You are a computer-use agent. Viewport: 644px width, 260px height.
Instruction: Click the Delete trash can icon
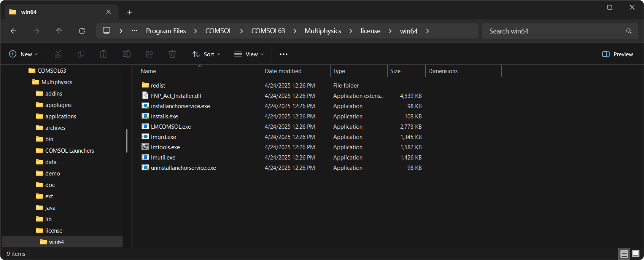point(172,54)
